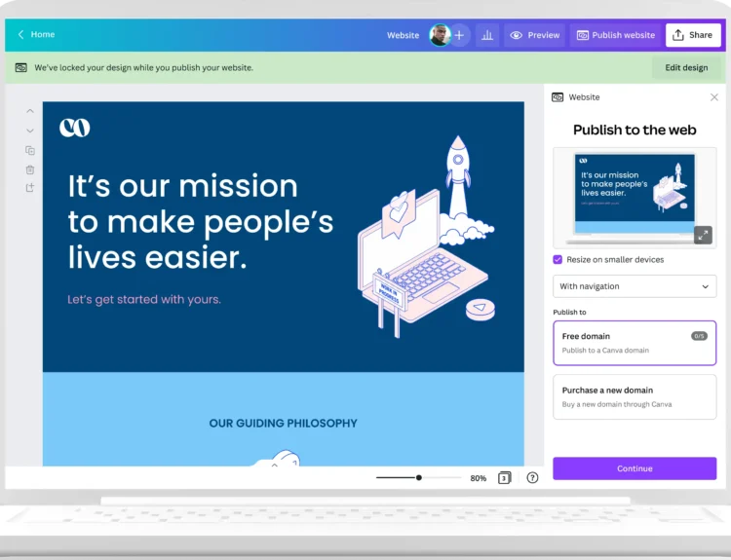The height and width of the screenshot is (560, 731).
Task: Delete the page with the trash icon
Action: (x=30, y=169)
